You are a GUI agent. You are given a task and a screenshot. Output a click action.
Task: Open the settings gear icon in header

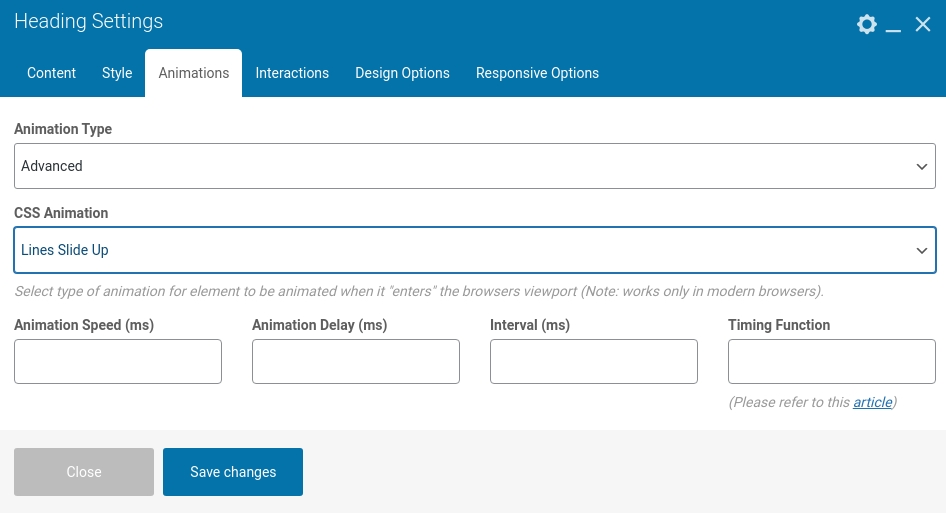click(x=867, y=24)
